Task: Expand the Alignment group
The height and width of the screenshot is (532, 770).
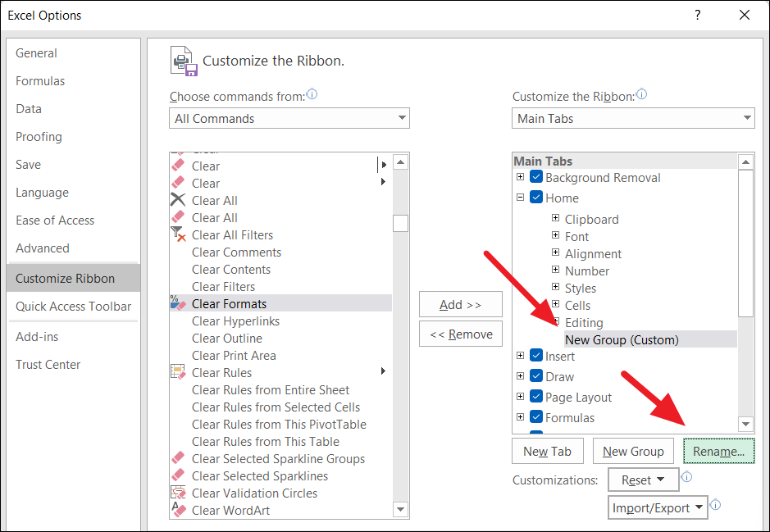Action: point(555,252)
